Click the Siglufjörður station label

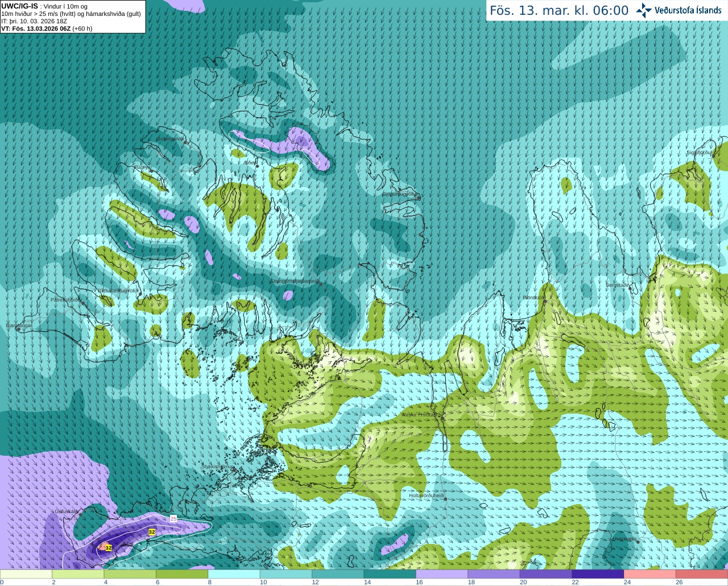pos(699,152)
